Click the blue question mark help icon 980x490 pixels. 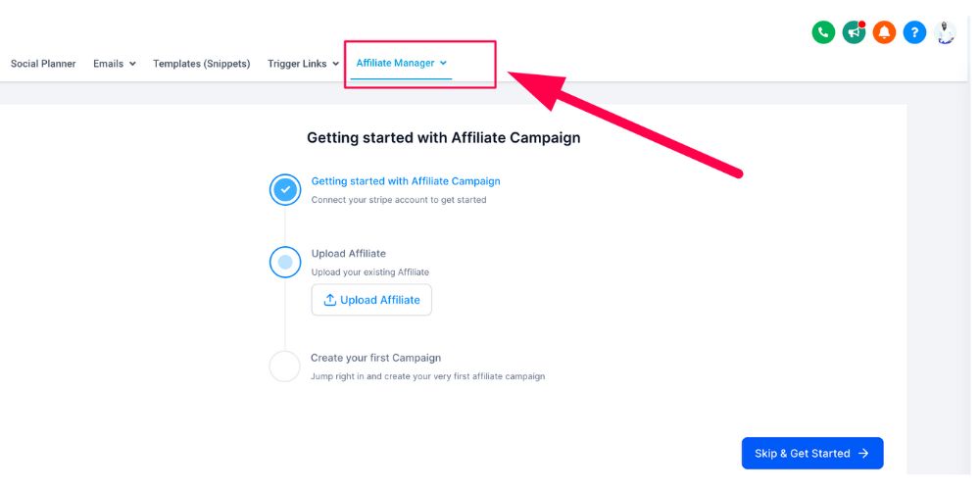coord(914,32)
